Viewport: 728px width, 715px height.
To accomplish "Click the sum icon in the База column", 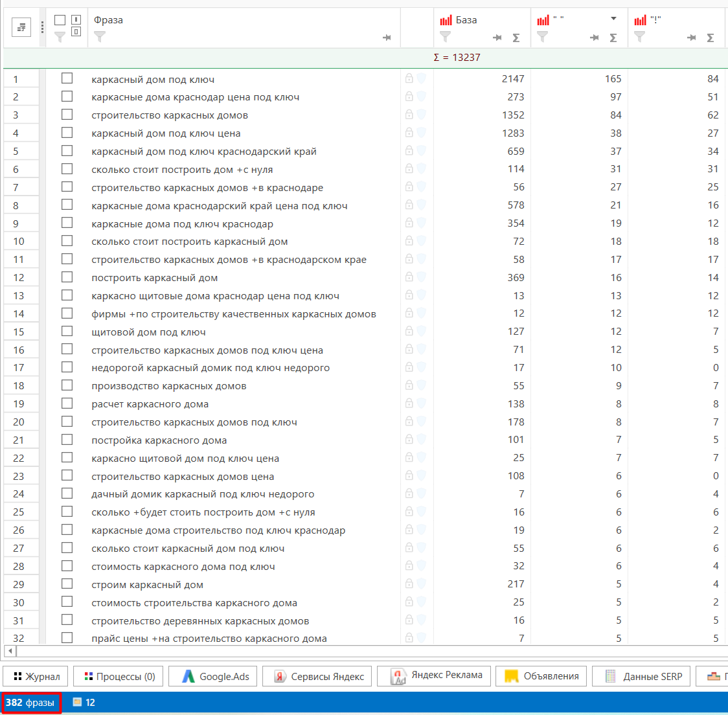I will pos(516,38).
